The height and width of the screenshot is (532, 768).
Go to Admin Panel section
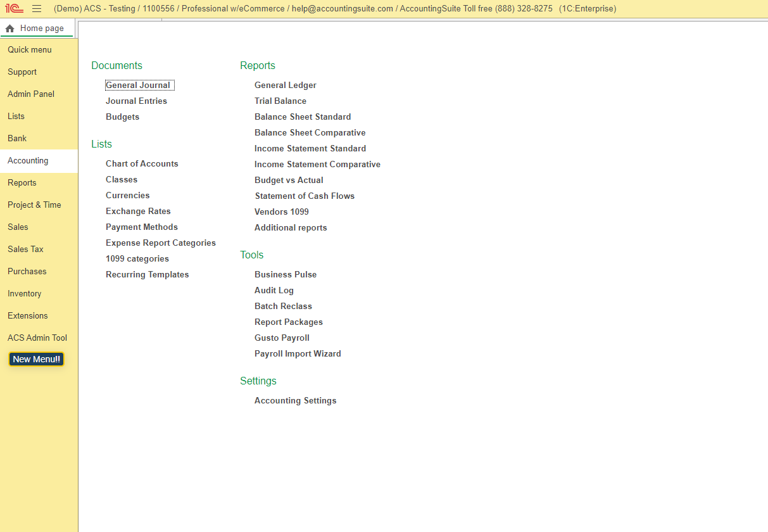click(39, 94)
